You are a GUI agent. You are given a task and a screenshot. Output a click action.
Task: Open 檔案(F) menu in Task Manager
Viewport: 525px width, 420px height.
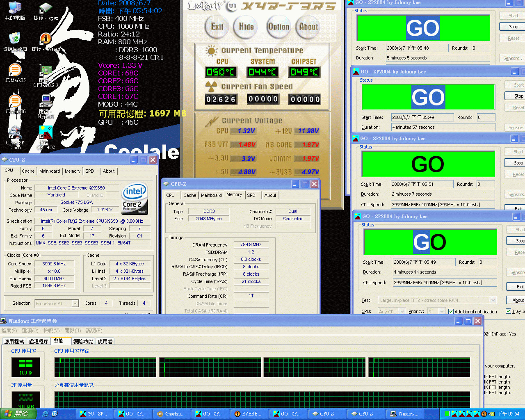(9, 331)
